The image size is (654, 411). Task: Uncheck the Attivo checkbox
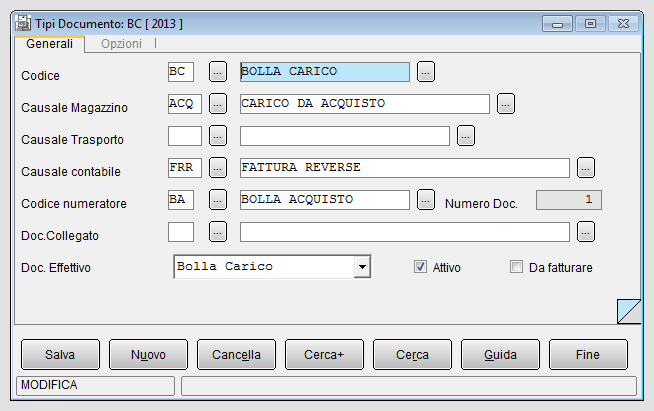tap(420, 267)
